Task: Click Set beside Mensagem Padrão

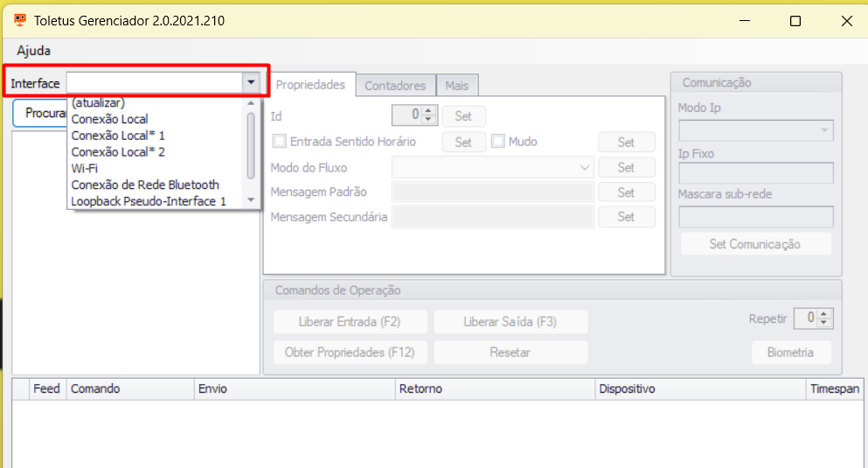Action: pyautogui.click(x=626, y=192)
